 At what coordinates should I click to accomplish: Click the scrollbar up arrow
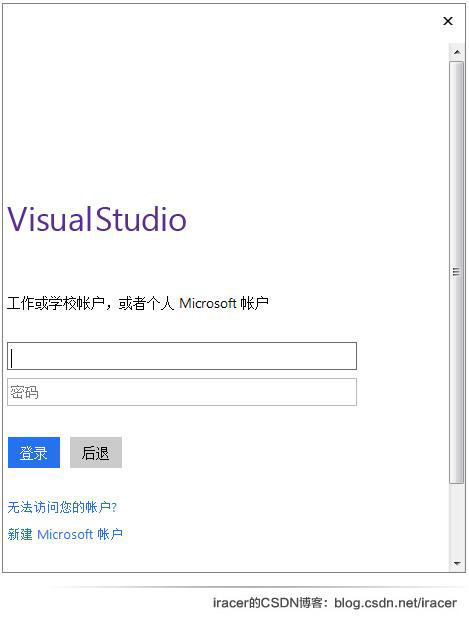(x=457, y=52)
